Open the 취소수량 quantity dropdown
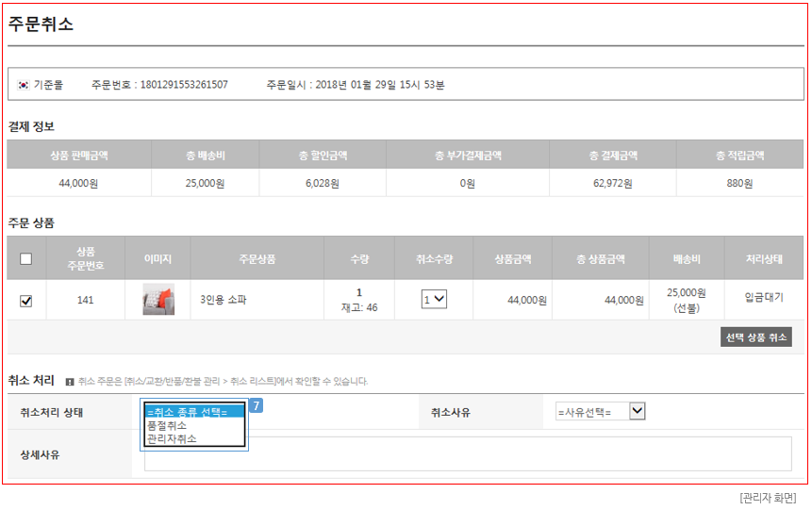The height and width of the screenshot is (510, 812). (434, 299)
